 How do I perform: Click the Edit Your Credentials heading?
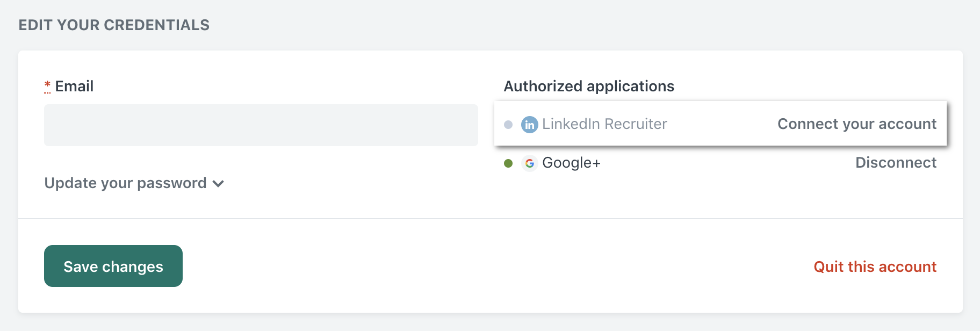114,25
